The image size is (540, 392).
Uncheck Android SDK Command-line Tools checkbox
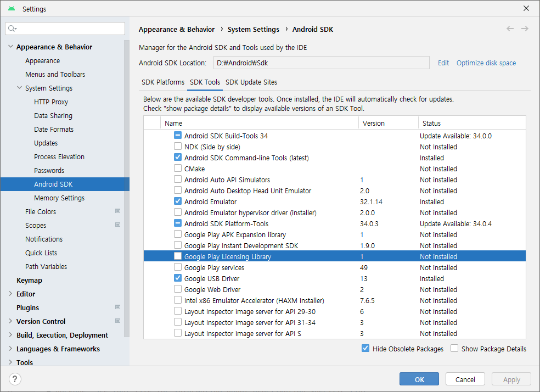178,157
